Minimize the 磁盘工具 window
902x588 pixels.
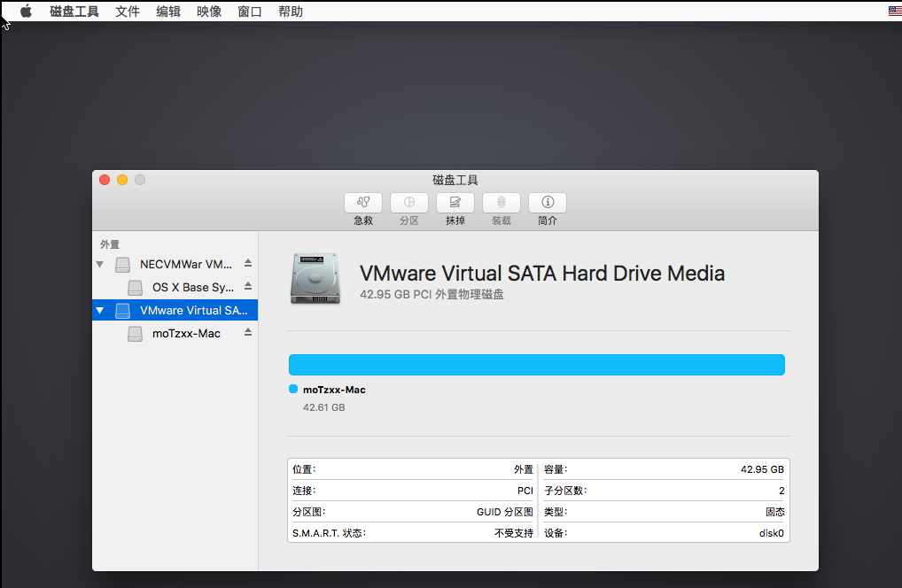coord(122,180)
